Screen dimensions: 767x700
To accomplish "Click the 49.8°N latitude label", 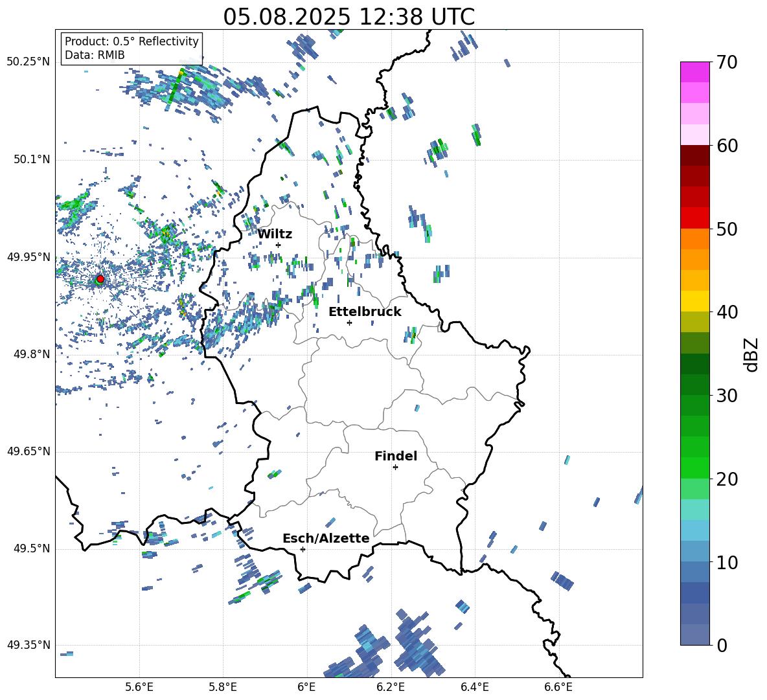I will click(32, 354).
